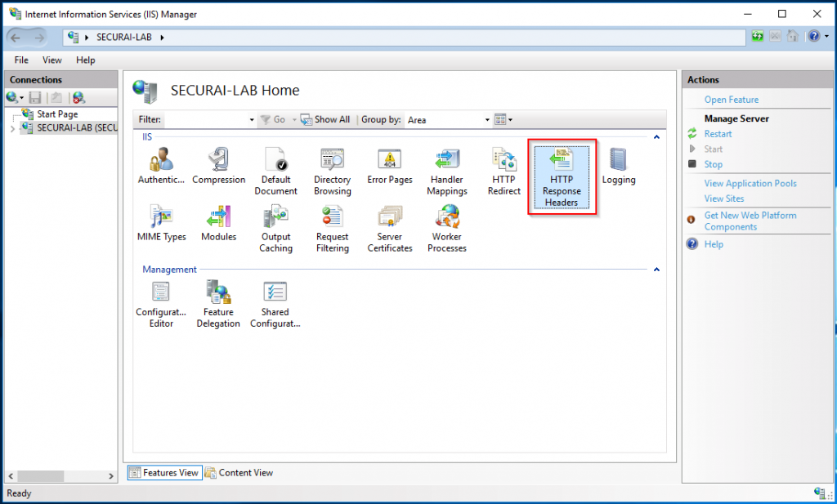This screenshot has width=837, height=504.
Task: Select the Default Document icon
Action: point(276,172)
